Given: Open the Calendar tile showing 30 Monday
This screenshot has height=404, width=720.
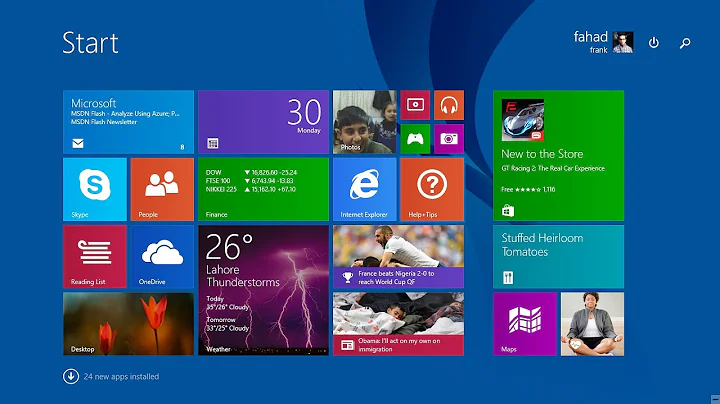Looking at the screenshot, I should 263,122.
